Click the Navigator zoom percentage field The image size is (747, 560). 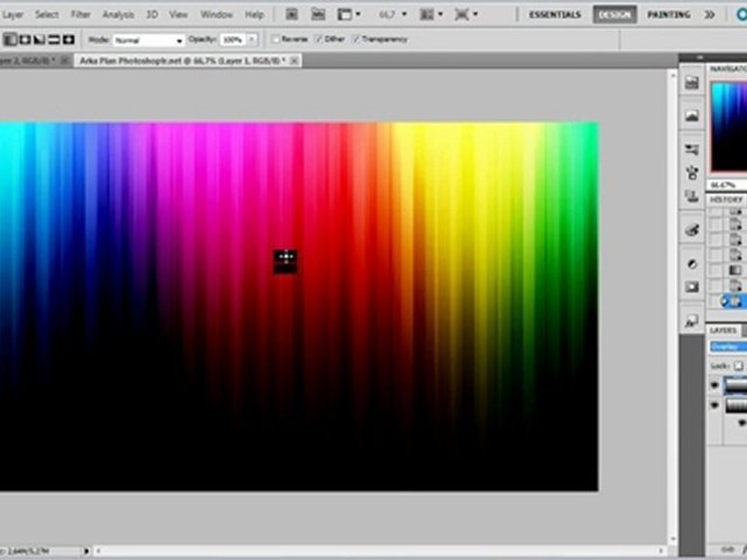723,185
